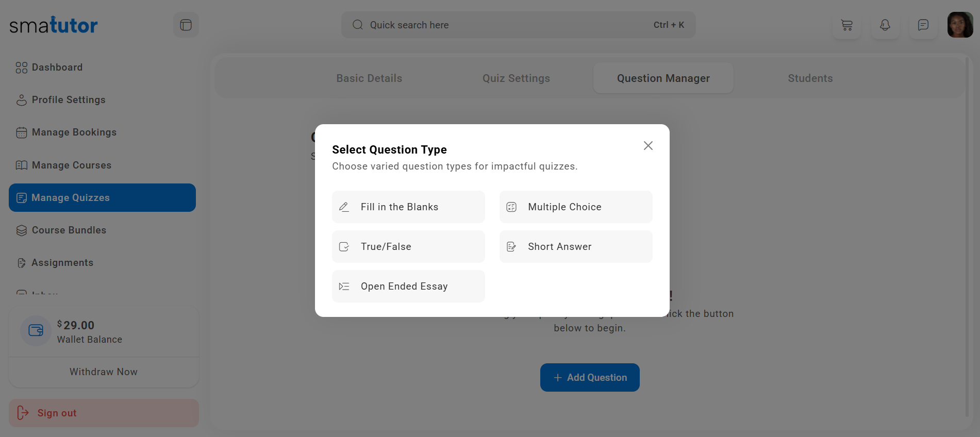Close the Select Question Type dialog
This screenshot has height=437, width=980.
[648, 146]
